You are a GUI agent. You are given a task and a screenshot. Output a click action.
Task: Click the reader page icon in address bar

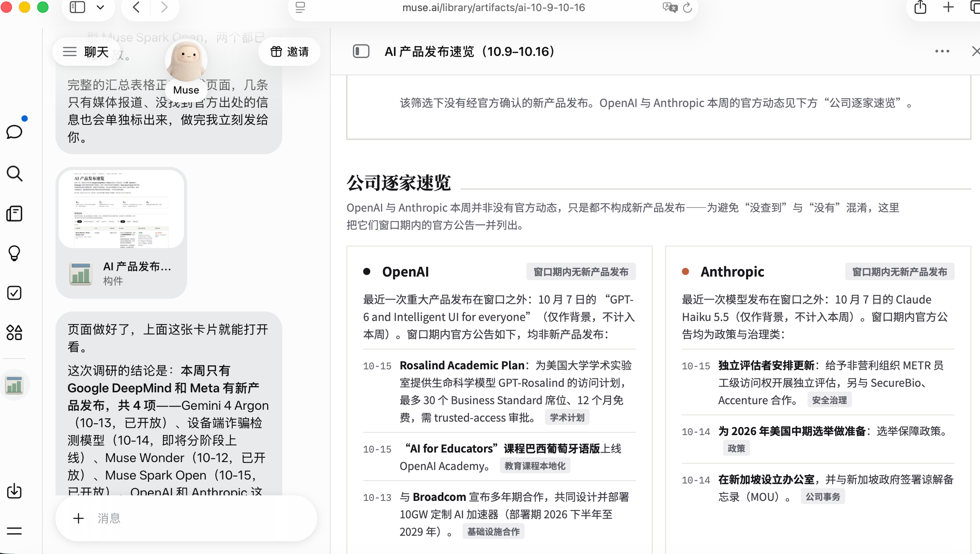tap(301, 8)
